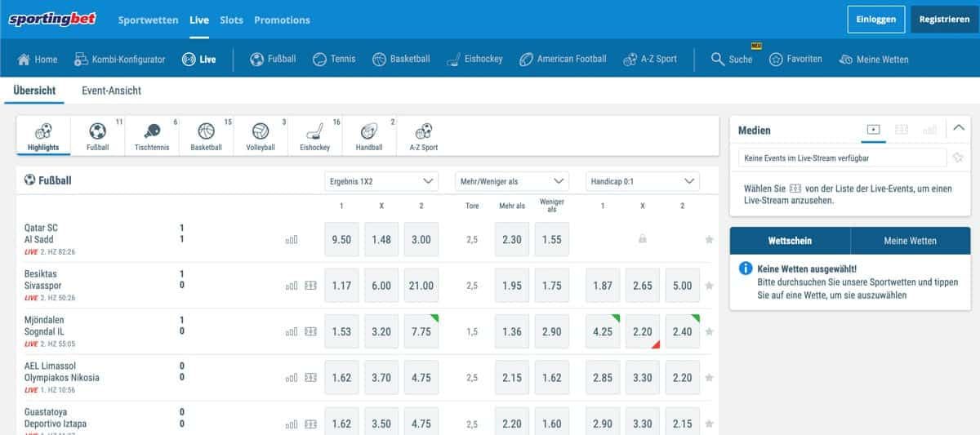Open Promotions top menu
Screen dimensions: 980x435
(282, 20)
